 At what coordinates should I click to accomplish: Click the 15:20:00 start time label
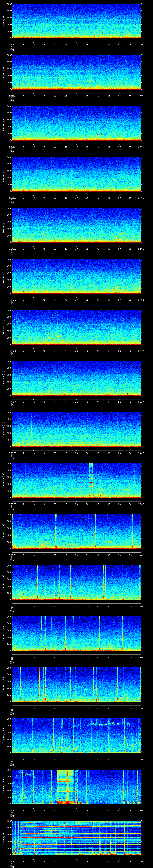point(12,198)
